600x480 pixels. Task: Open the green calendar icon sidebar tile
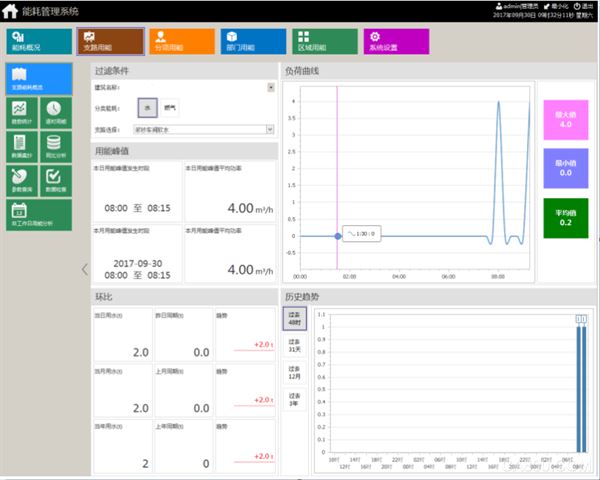tap(39, 215)
